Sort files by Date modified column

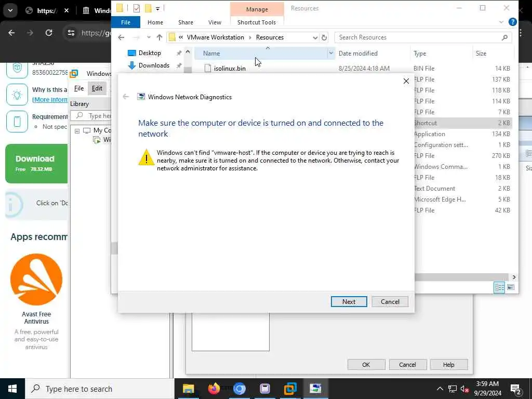tap(358, 54)
